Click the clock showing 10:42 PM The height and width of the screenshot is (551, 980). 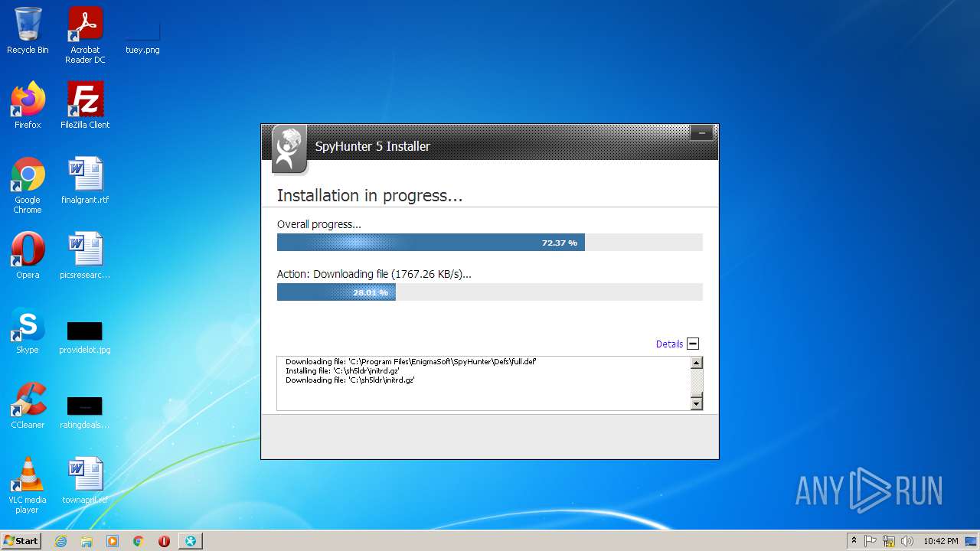click(x=940, y=541)
